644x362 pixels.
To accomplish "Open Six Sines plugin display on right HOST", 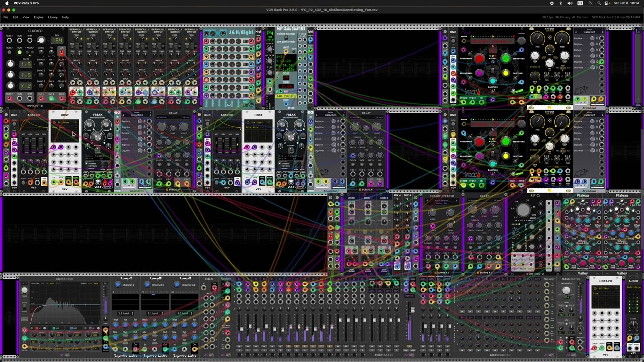I will point(258,132).
